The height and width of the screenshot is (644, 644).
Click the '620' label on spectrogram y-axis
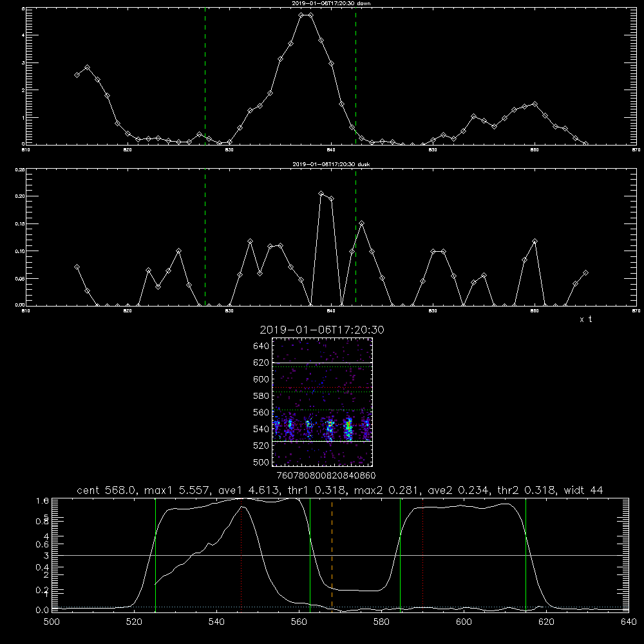click(261, 363)
